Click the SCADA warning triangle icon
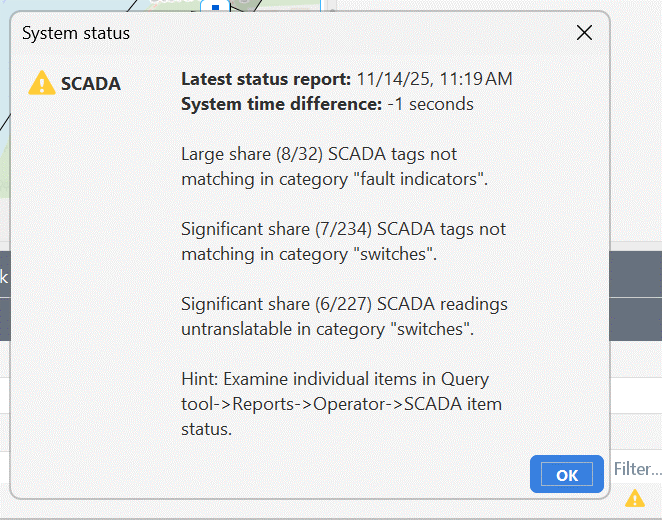The image size is (662, 520). 41,83
